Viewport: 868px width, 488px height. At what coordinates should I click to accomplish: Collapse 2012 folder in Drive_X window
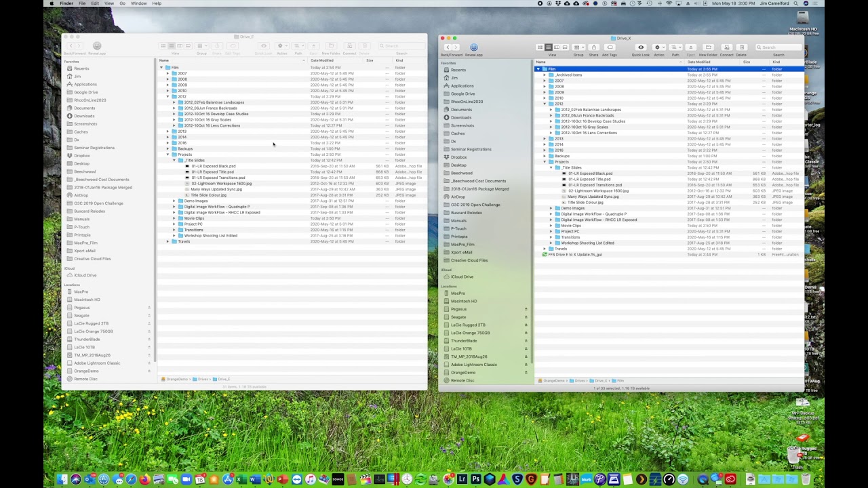pos(545,104)
